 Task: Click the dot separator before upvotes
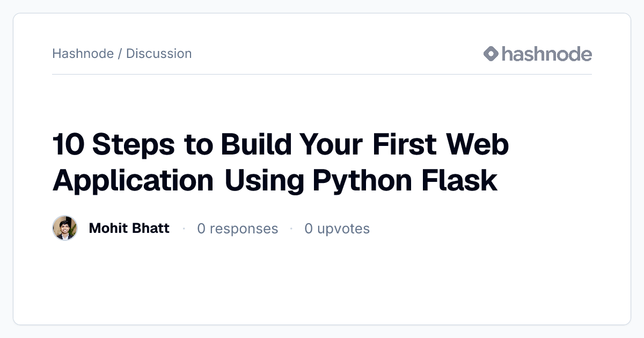pyautogui.click(x=291, y=229)
